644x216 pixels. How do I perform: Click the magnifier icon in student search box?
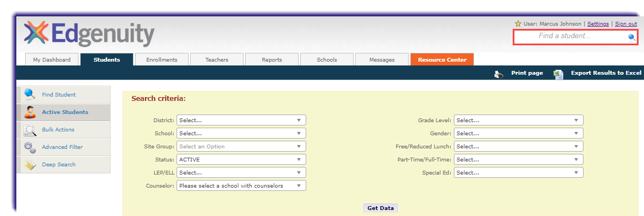point(631,38)
